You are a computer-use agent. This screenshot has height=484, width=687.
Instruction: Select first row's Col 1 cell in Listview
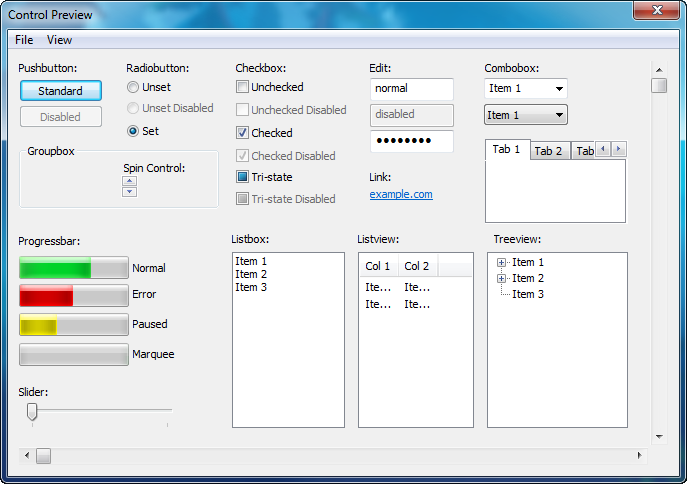click(x=378, y=287)
